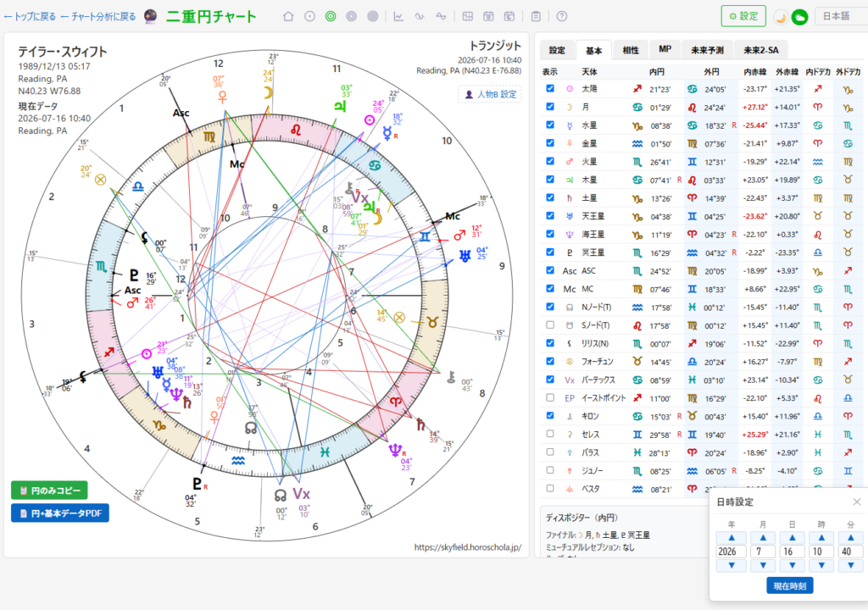
Task: Click the day field showing 16
Action: coord(793,552)
